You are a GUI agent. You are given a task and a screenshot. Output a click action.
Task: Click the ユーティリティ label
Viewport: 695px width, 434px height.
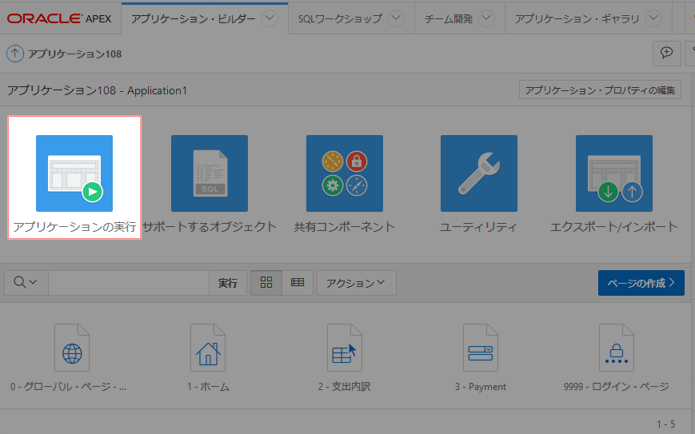(x=479, y=227)
